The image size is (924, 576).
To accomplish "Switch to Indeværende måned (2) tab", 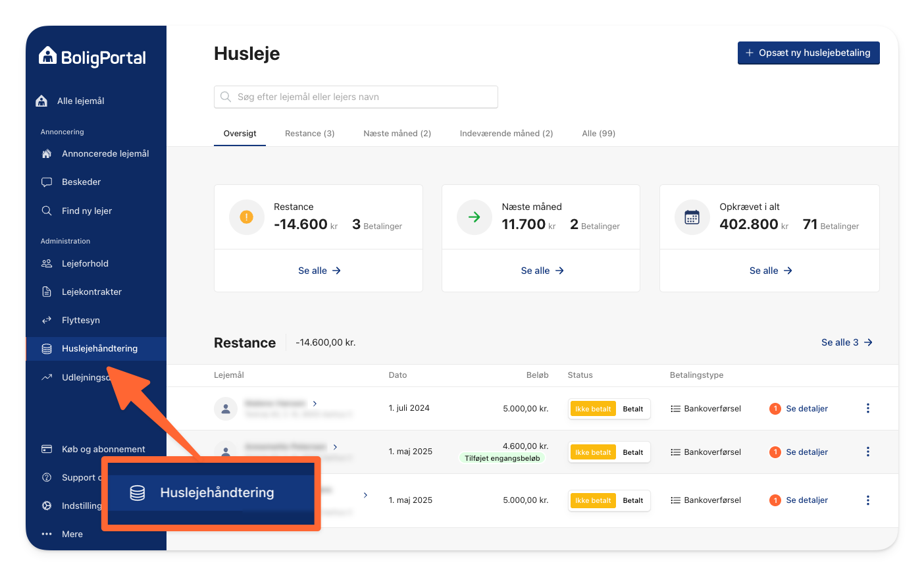I will pos(506,133).
